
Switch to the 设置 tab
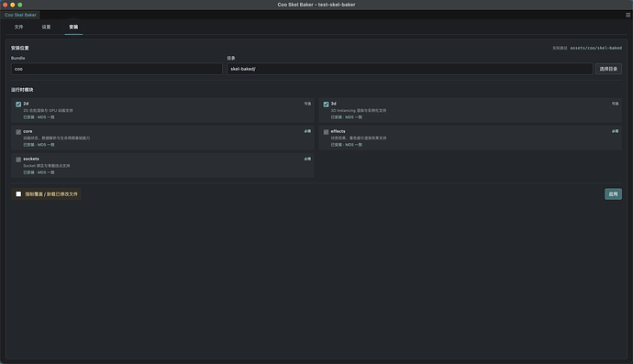tap(47, 27)
